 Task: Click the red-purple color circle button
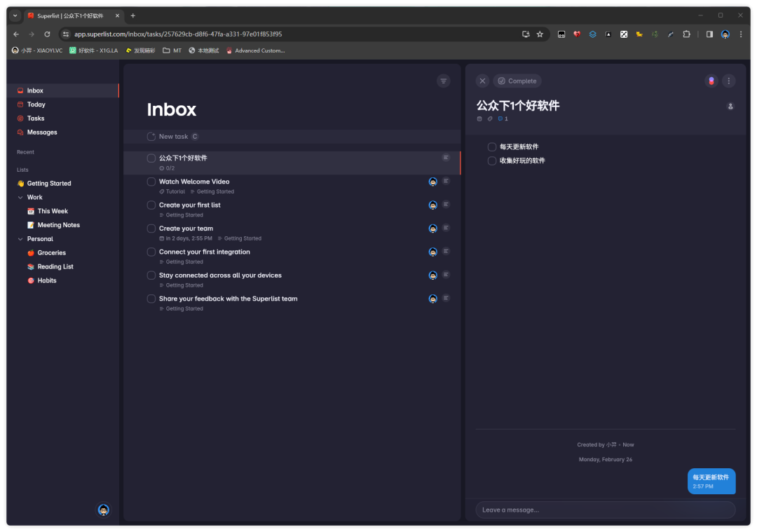click(x=711, y=81)
